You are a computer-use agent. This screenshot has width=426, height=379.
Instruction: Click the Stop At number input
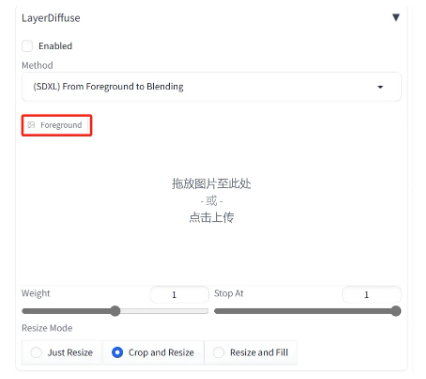point(372,295)
